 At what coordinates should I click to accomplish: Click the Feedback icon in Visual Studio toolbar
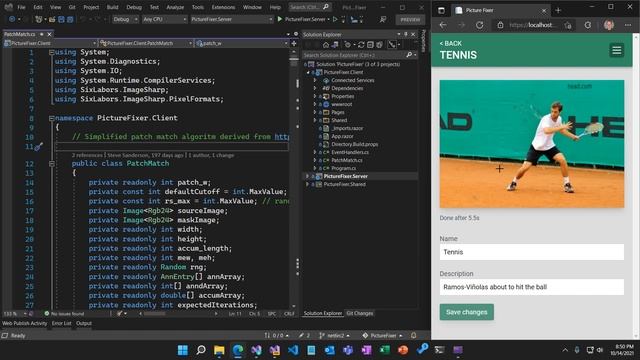(x=383, y=19)
